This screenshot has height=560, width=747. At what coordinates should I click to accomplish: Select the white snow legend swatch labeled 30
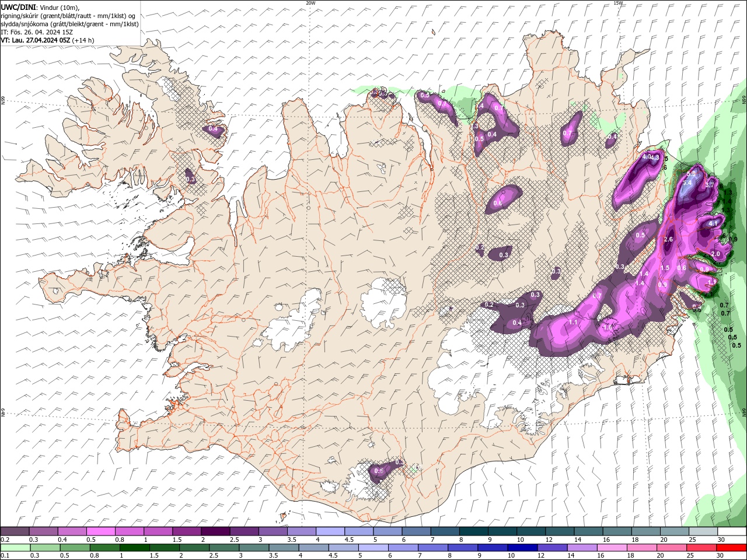click(x=732, y=531)
